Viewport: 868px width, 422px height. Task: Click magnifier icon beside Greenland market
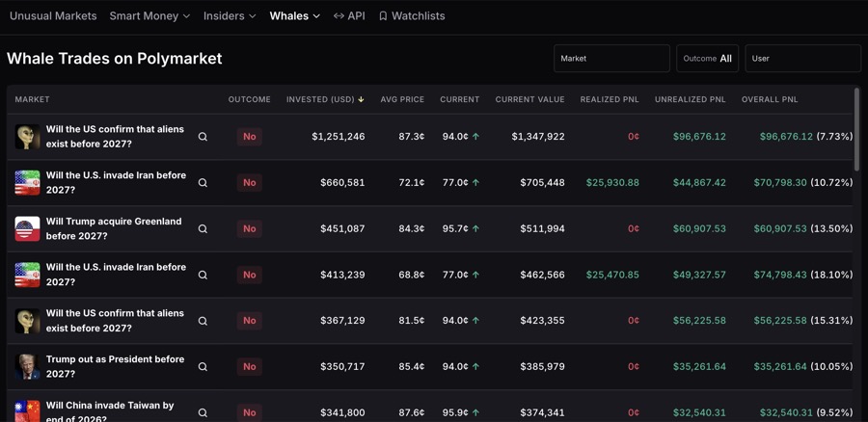pos(203,228)
